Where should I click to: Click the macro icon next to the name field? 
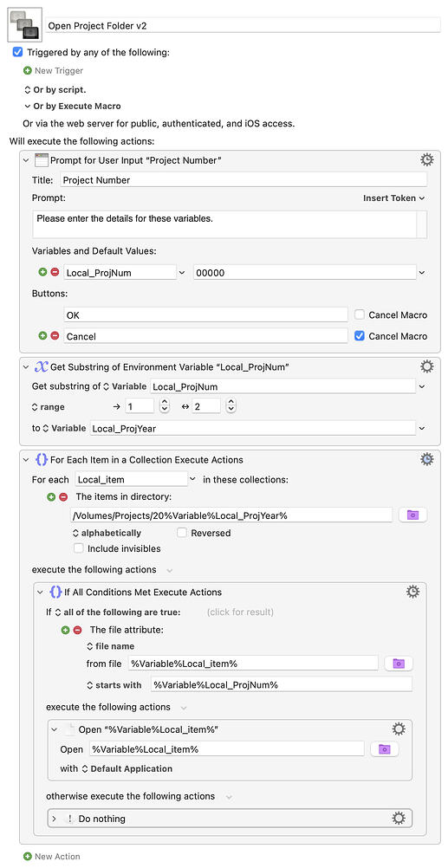pos(25,25)
